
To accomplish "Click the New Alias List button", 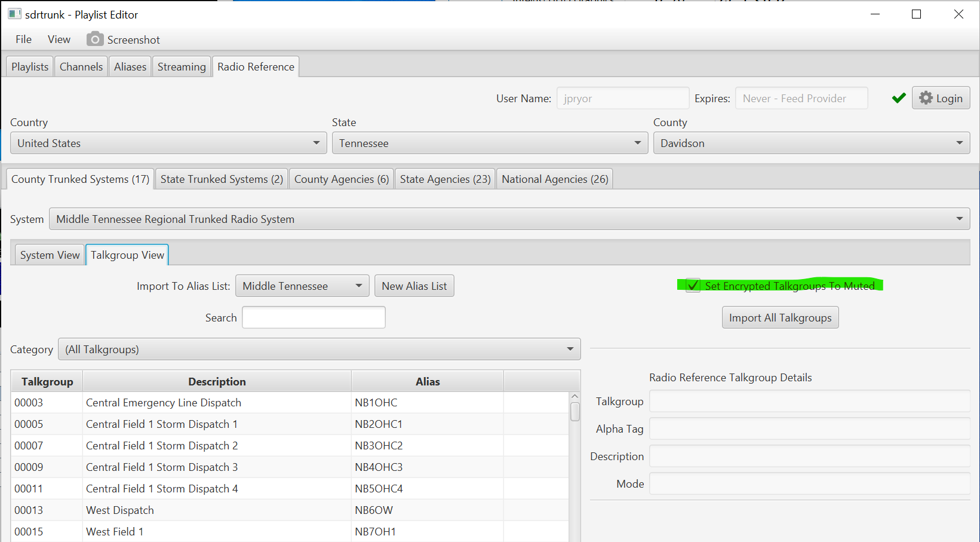I will (x=414, y=286).
